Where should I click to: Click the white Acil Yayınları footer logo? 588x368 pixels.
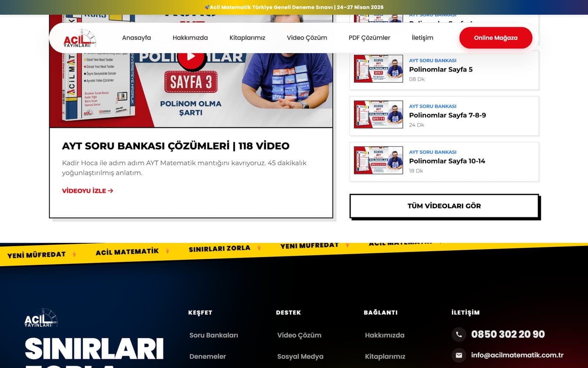[x=41, y=318]
